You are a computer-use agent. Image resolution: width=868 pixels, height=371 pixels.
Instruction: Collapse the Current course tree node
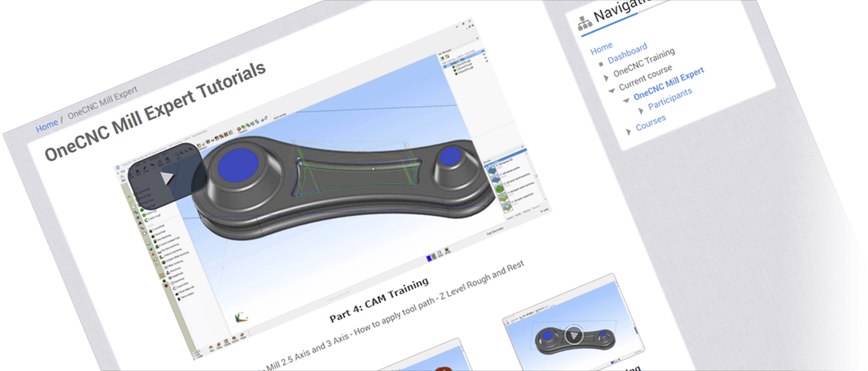coord(611,91)
